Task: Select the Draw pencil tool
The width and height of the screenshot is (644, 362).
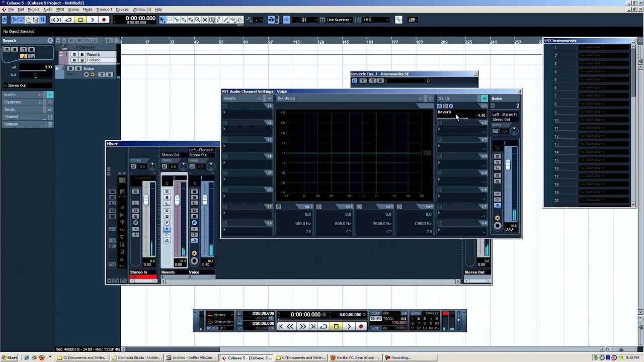Action: click(x=218, y=20)
